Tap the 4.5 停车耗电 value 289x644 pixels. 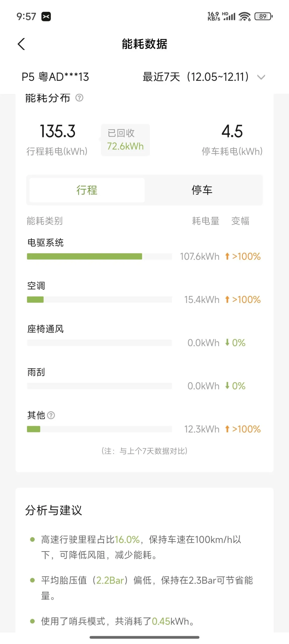click(x=232, y=131)
